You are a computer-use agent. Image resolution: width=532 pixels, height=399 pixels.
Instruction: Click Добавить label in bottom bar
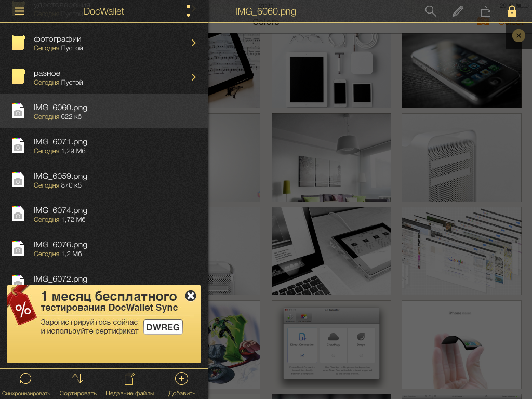pos(182,394)
